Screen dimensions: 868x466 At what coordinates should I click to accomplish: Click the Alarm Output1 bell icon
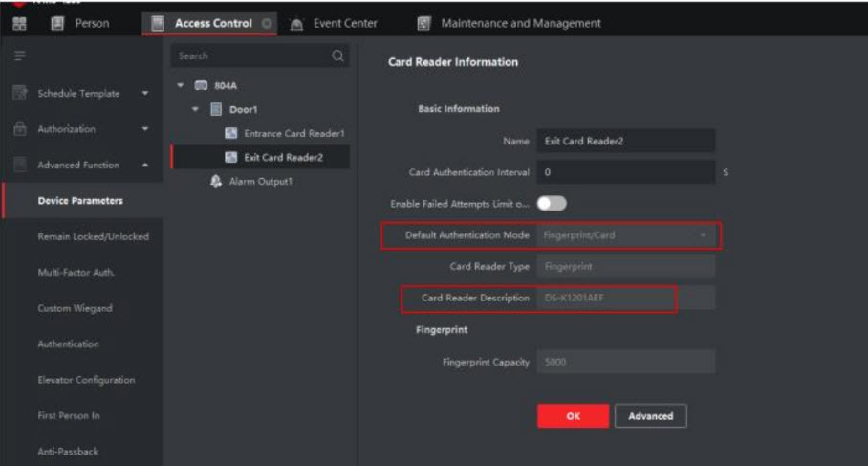click(x=216, y=181)
